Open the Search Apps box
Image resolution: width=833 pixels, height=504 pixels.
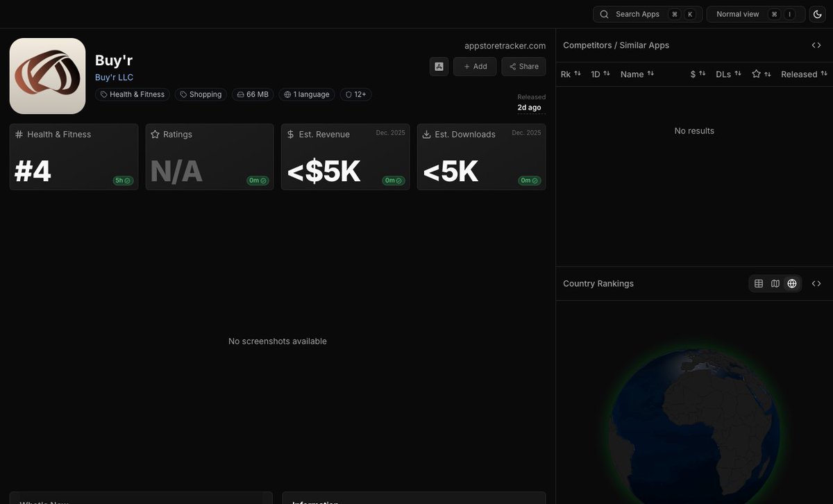[x=648, y=14]
